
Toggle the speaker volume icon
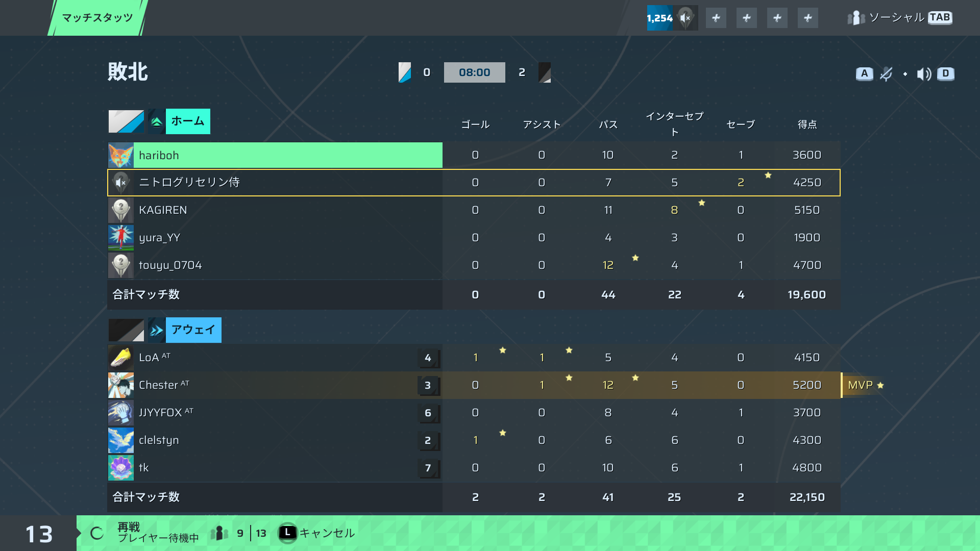coord(924,74)
